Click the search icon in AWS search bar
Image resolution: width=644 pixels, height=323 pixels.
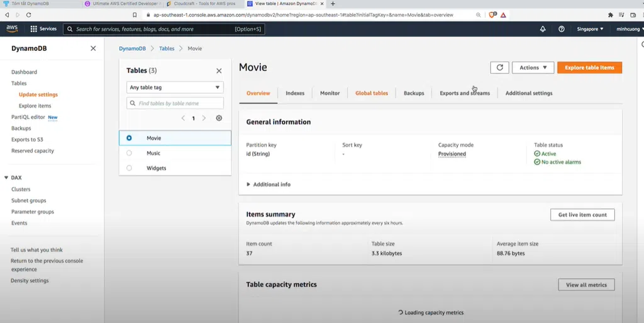(70, 29)
